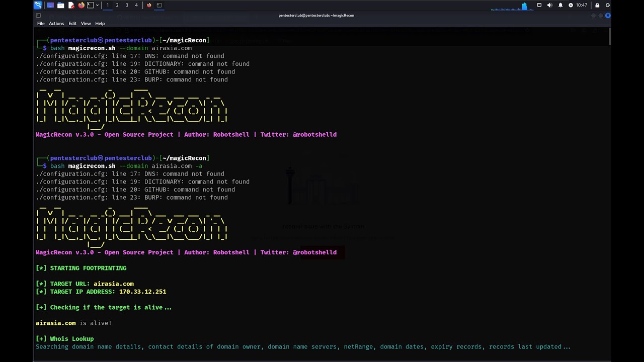Viewport: 644px width, 362px height.
Task: Launch Firefox from the panel launcher
Action: pyautogui.click(x=81, y=5)
